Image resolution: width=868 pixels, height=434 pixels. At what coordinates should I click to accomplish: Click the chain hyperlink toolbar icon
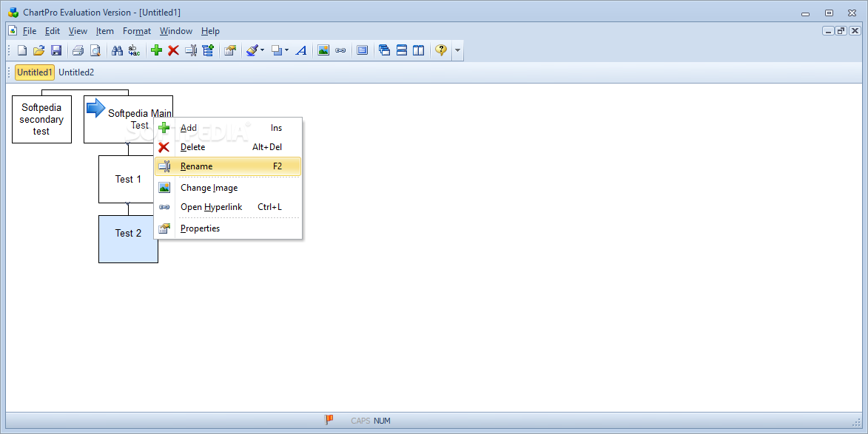[x=340, y=50]
